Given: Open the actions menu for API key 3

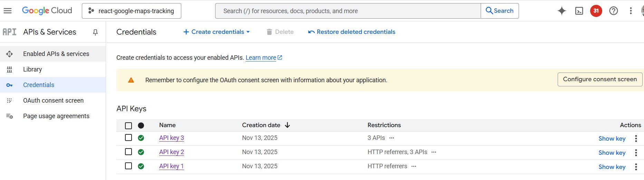Looking at the screenshot, I should [636, 139].
